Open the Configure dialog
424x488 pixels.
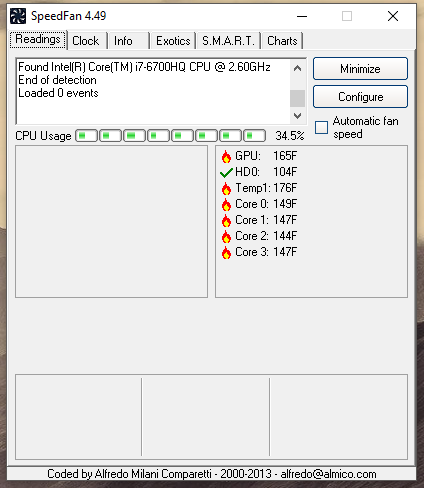(x=360, y=97)
